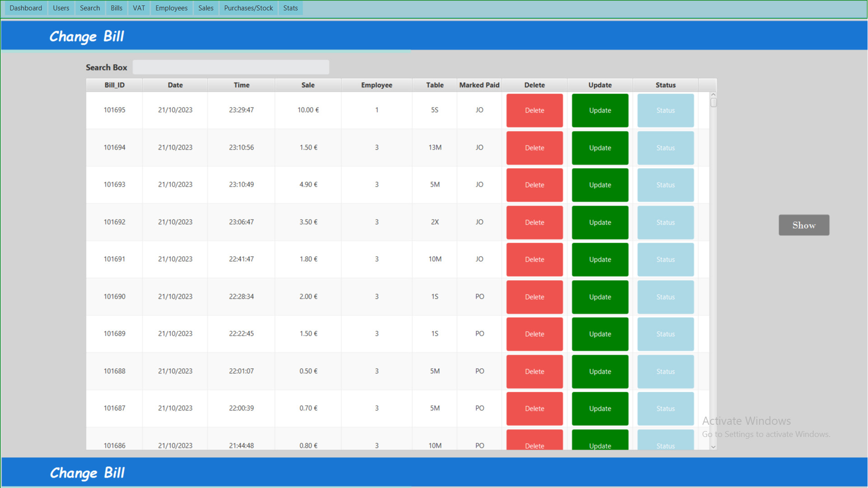The height and width of the screenshot is (488, 868).
Task: Click the Marked Paid column header
Action: [479, 85]
